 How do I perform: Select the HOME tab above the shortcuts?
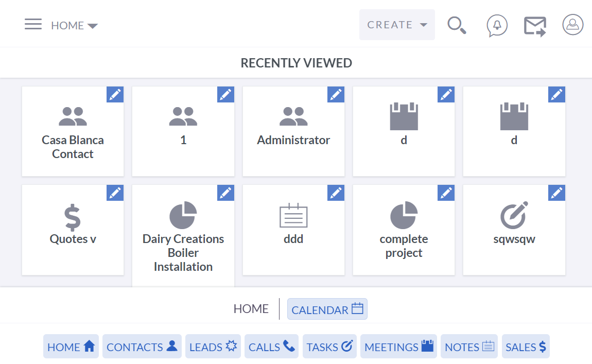pos(251,309)
